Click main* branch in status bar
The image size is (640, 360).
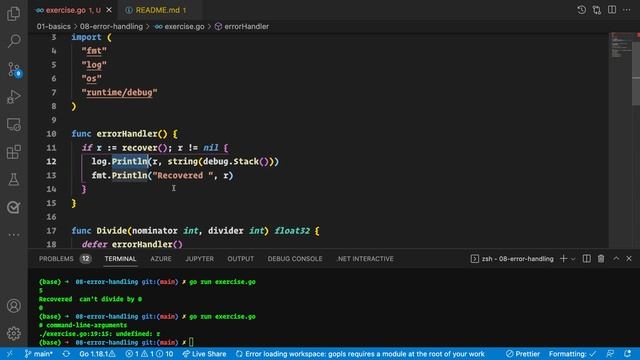(39, 354)
